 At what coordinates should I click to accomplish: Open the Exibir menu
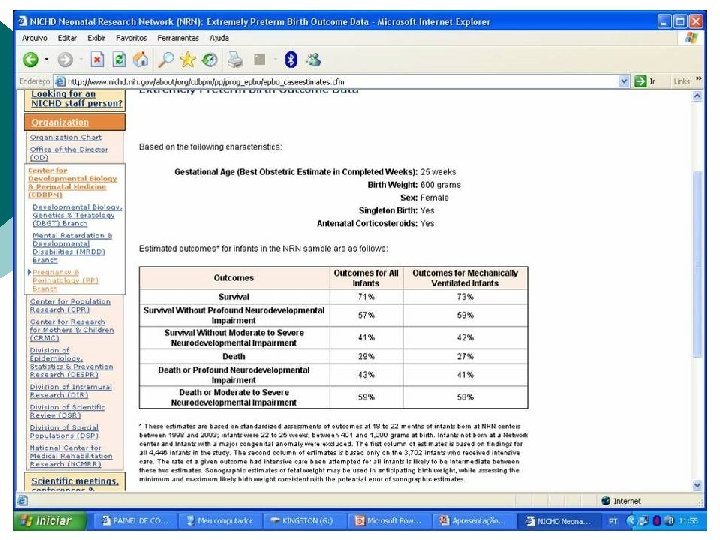96,38
